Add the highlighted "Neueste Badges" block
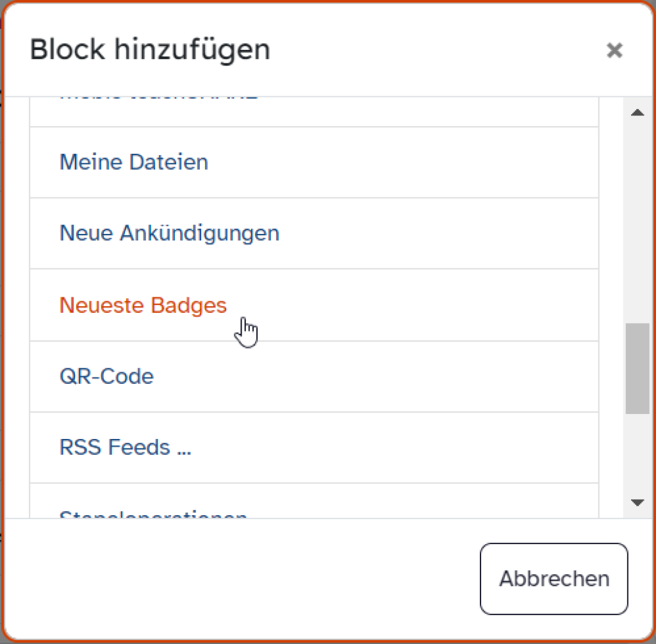 [x=143, y=305]
